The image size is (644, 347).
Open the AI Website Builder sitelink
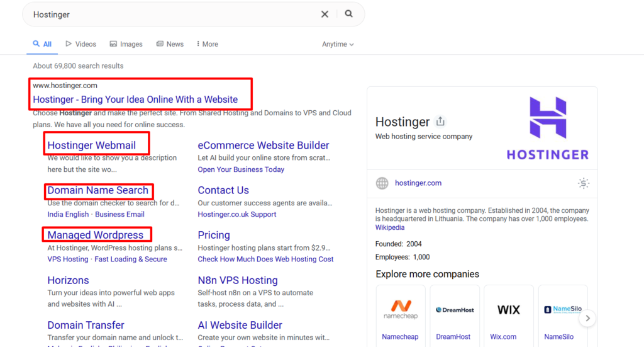tap(240, 325)
